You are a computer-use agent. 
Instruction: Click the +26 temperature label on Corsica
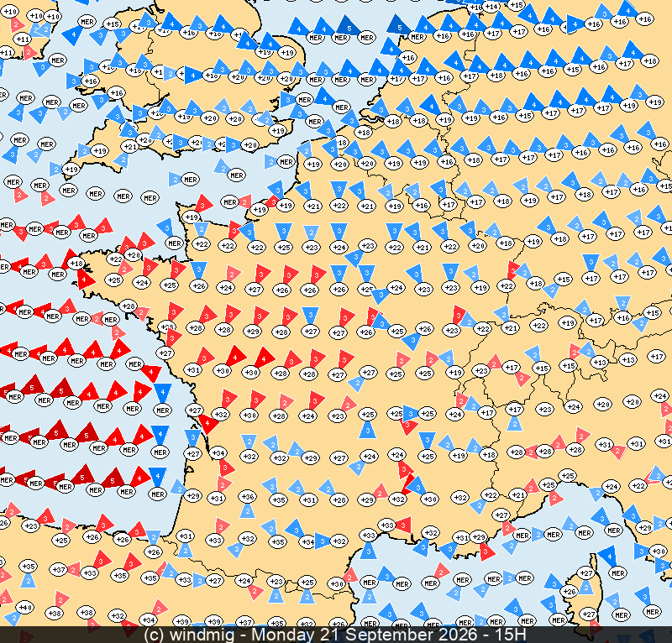point(569,592)
